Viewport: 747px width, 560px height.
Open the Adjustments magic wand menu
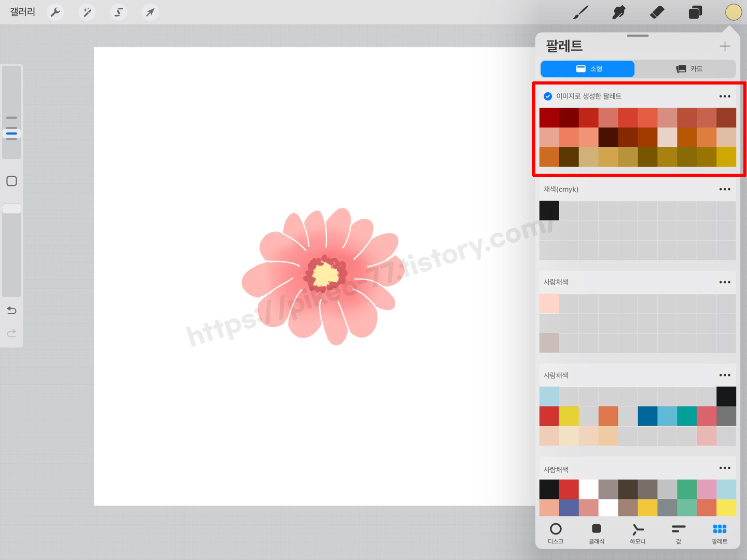(x=87, y=12)
